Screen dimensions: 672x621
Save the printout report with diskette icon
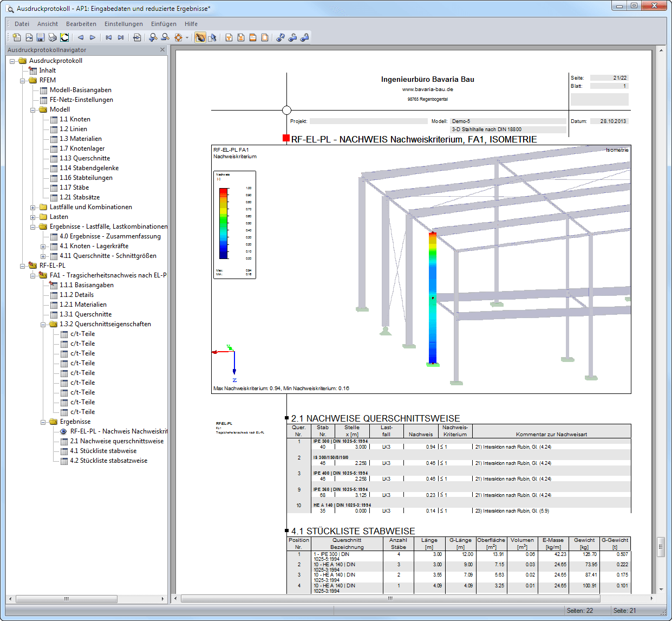(x=41, y=37)
